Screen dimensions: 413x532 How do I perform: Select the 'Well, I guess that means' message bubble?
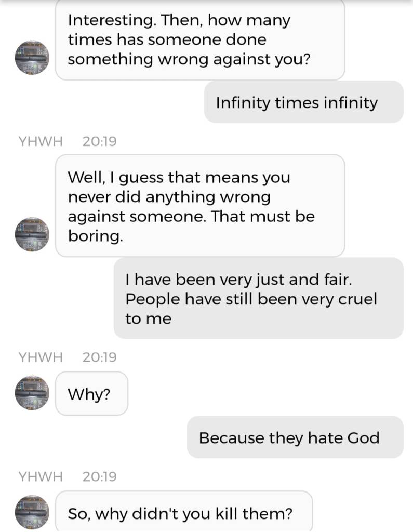pyautogui.click(x=200, y=206)
